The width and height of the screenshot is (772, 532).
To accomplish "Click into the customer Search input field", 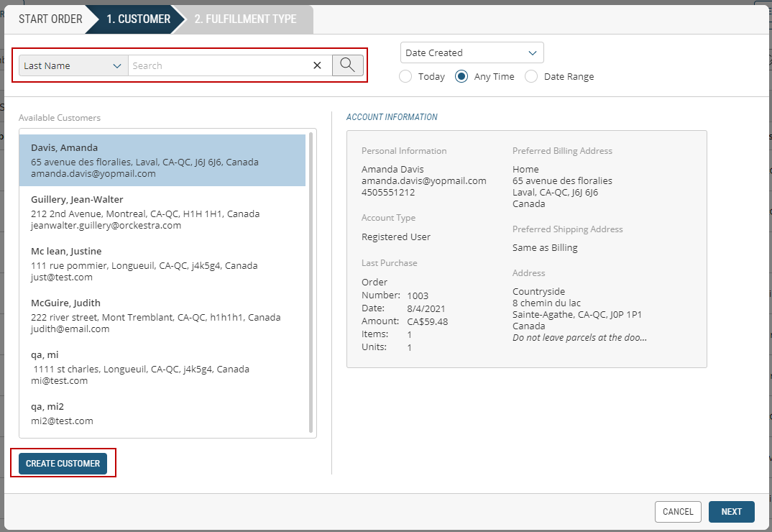I will click(x=216, y=65).
